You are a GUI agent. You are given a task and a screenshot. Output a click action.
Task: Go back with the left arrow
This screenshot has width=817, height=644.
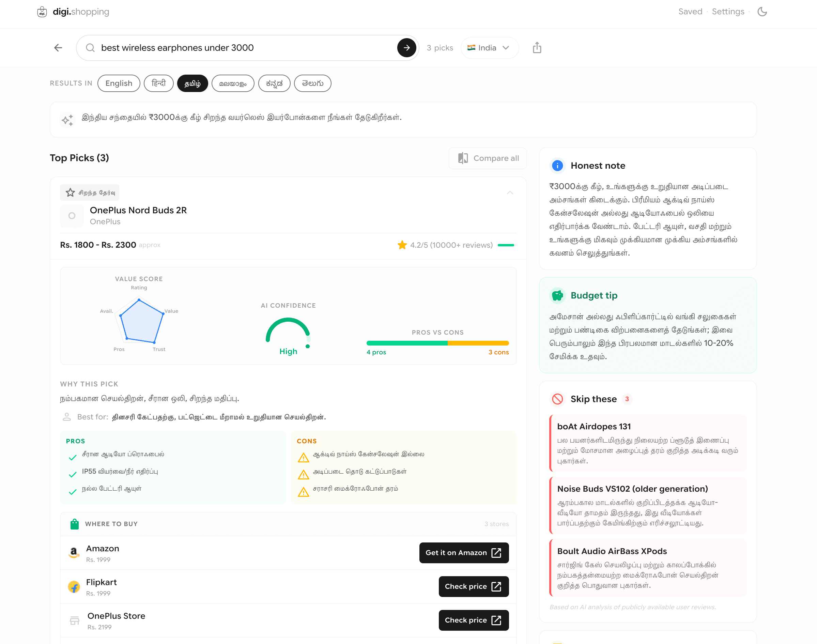tap(58, 48)
